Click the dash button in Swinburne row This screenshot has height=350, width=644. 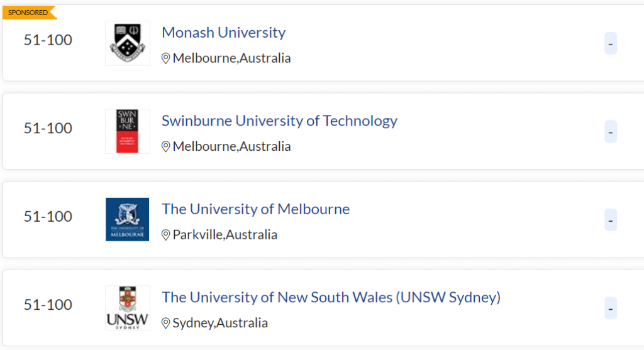click(x=610, y=132)
